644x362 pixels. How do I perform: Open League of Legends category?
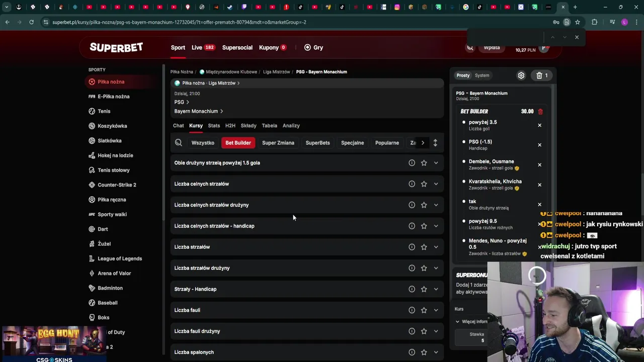click(120, 258)
